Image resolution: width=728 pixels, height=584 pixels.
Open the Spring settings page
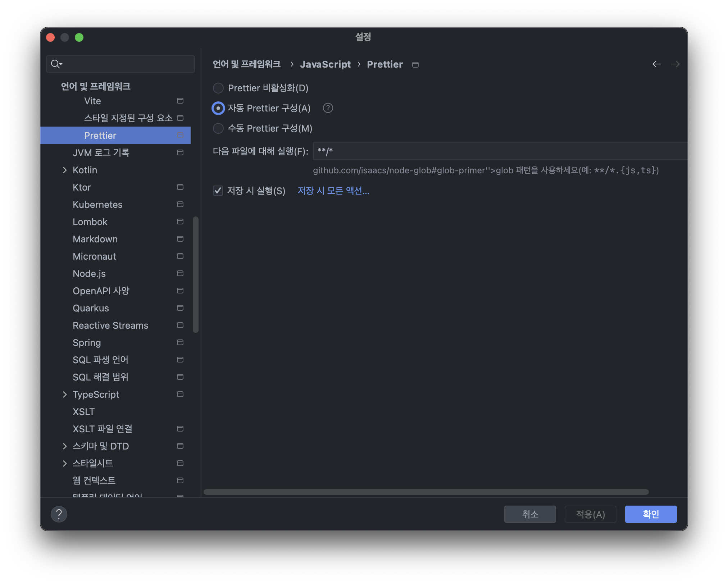point(87,343)
